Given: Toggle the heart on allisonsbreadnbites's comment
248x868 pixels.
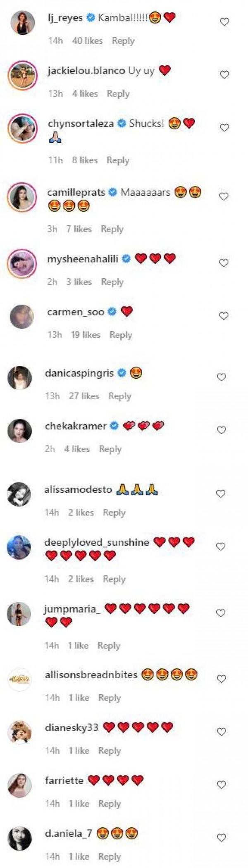Looking at the screenshot, I should (222, 679).
